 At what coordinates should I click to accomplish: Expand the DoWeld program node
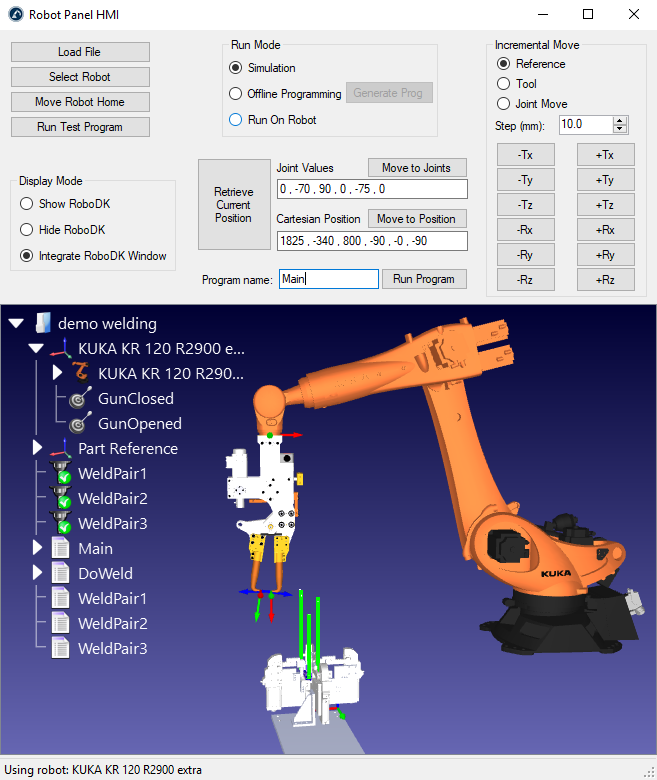(x=38, y=573)
